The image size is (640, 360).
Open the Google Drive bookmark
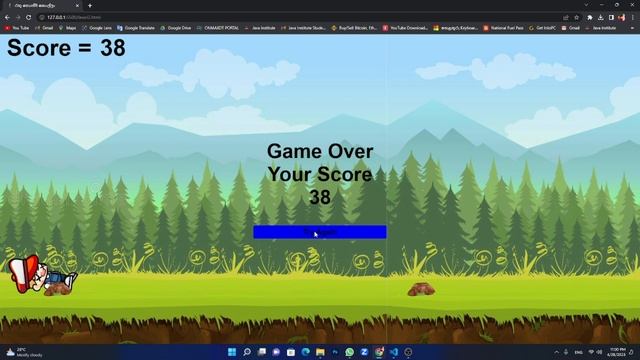pyautogui.click(x=176, y=28)
